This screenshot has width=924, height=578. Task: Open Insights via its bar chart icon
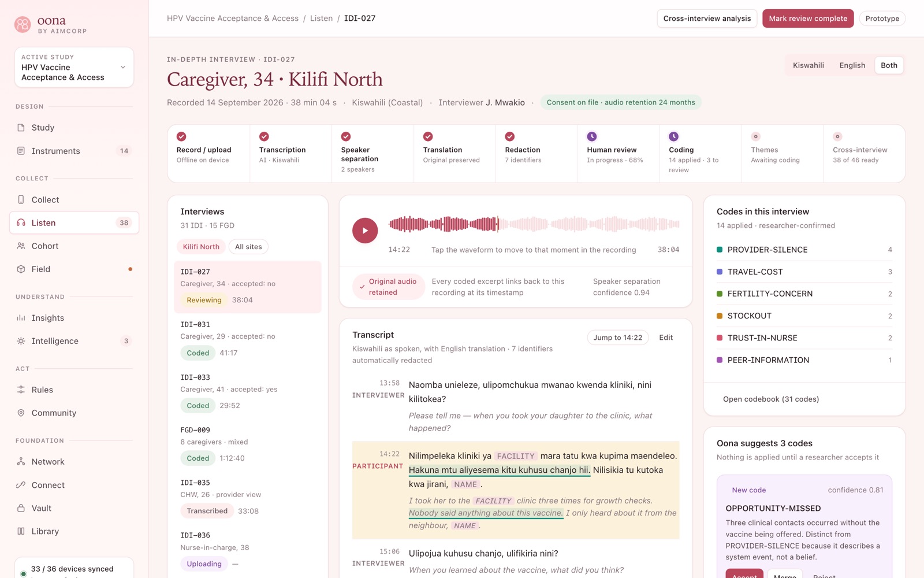click(21, 318)
